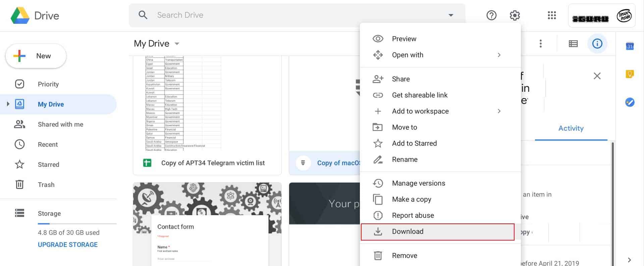Expand the Add to workspace submenu arrow
644x266 pixels.
click(499, 111)
